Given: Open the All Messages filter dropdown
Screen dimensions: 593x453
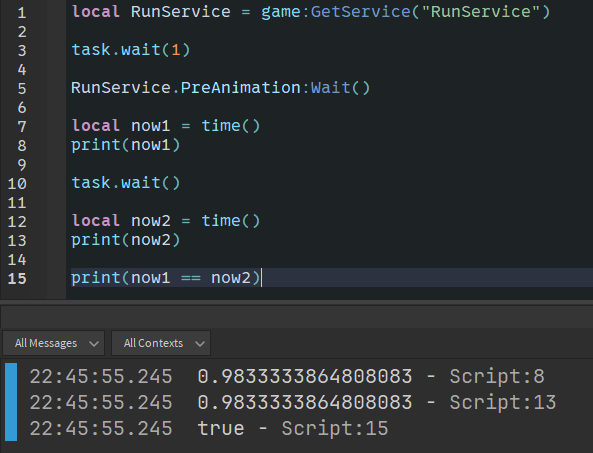Looking at the screenshot, I should [x=53, y=343].
